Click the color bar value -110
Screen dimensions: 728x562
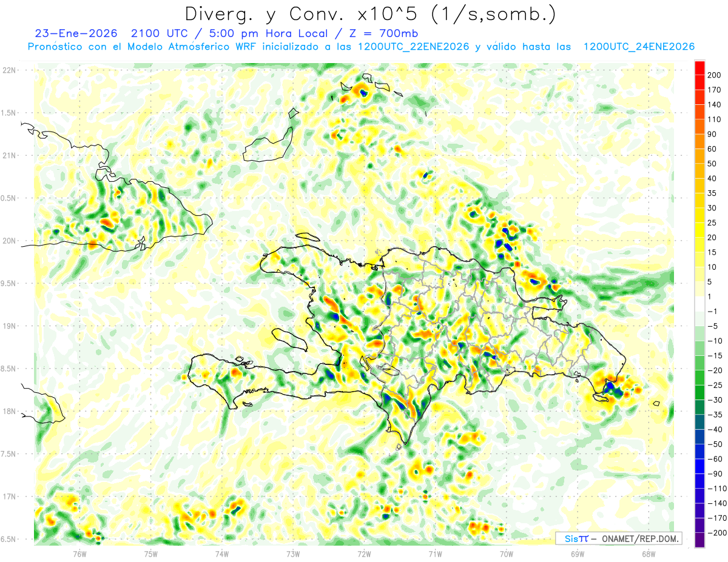point(718,489)
